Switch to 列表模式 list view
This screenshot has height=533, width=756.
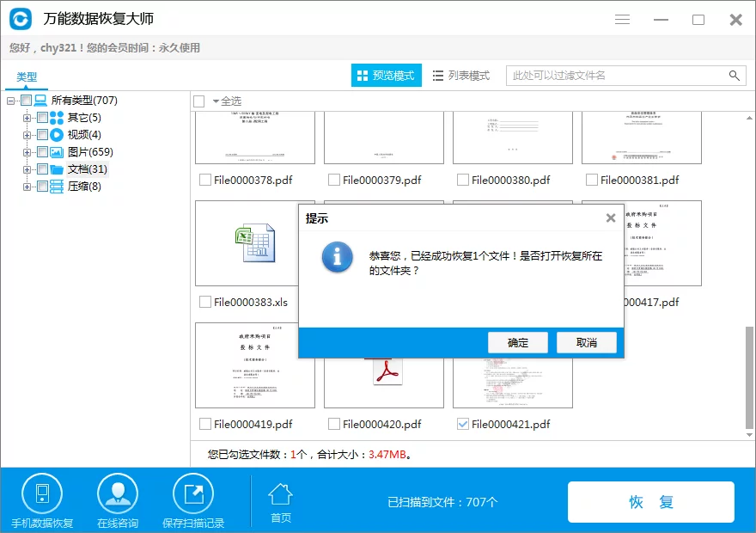tap(460, 75)
